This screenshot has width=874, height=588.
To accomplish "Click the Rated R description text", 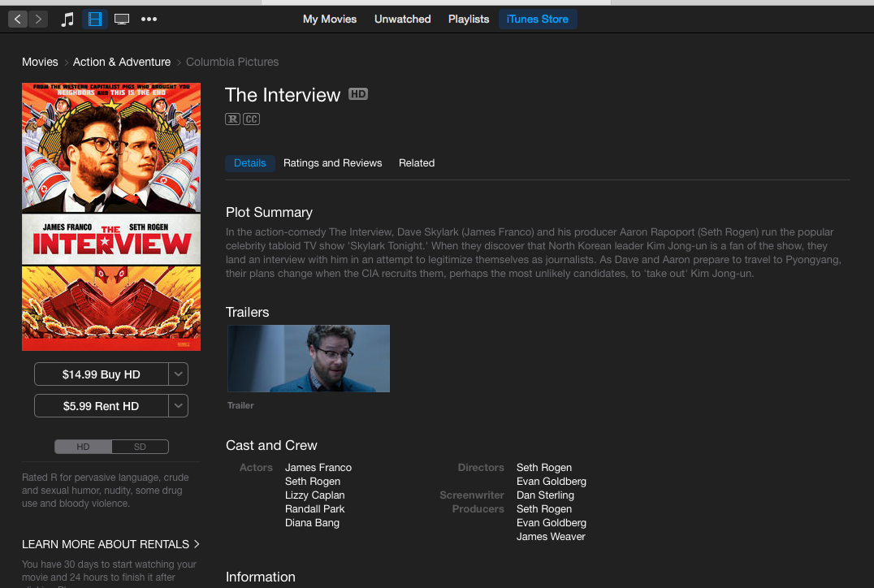I will 105,491.
